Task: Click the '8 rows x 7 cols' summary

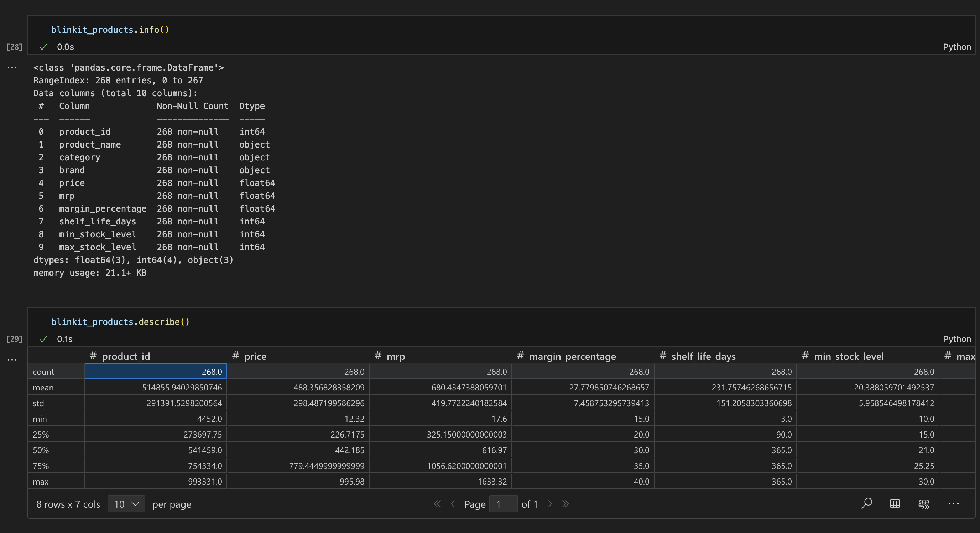Action: pyautogui.click(x=68, y=504)
